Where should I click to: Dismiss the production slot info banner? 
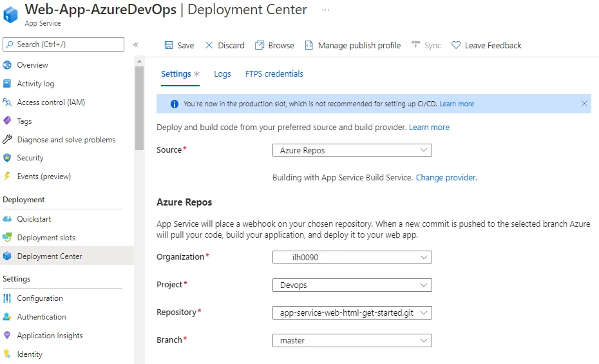[584, 104]
